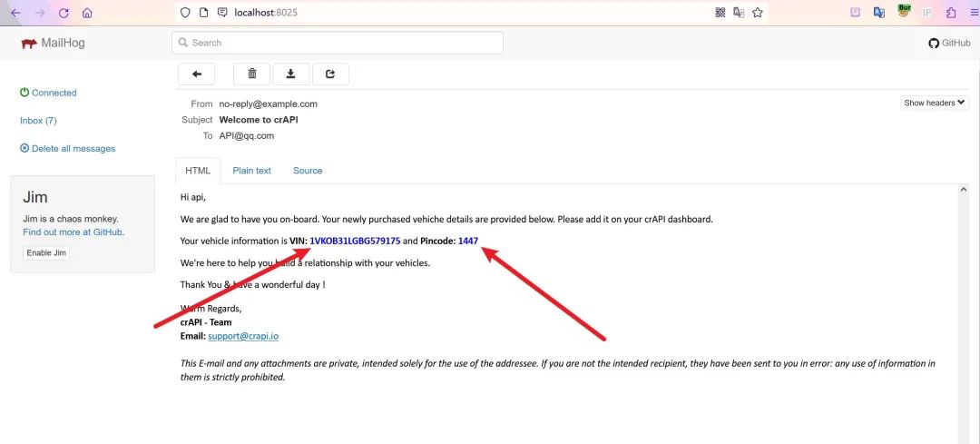Click the page info document icon
This screenshot has width=980, height=444.
(x=203, y=12)
